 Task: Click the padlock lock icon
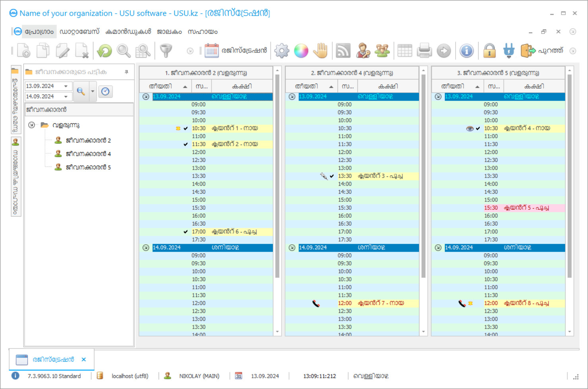click(489, 51)
